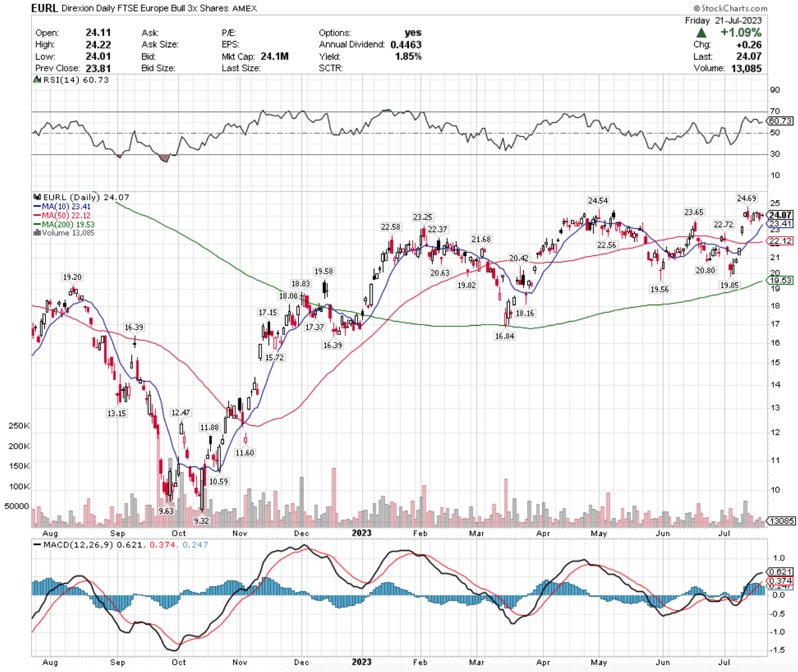Click the 19.58 December peak label
Screen dimensions: 798x672
pos(324,272)
